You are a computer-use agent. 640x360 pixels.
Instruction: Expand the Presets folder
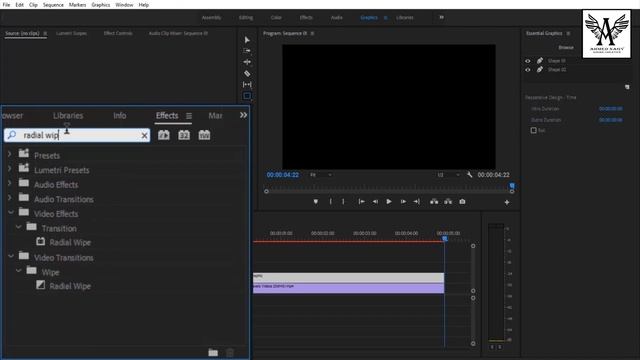9,155
